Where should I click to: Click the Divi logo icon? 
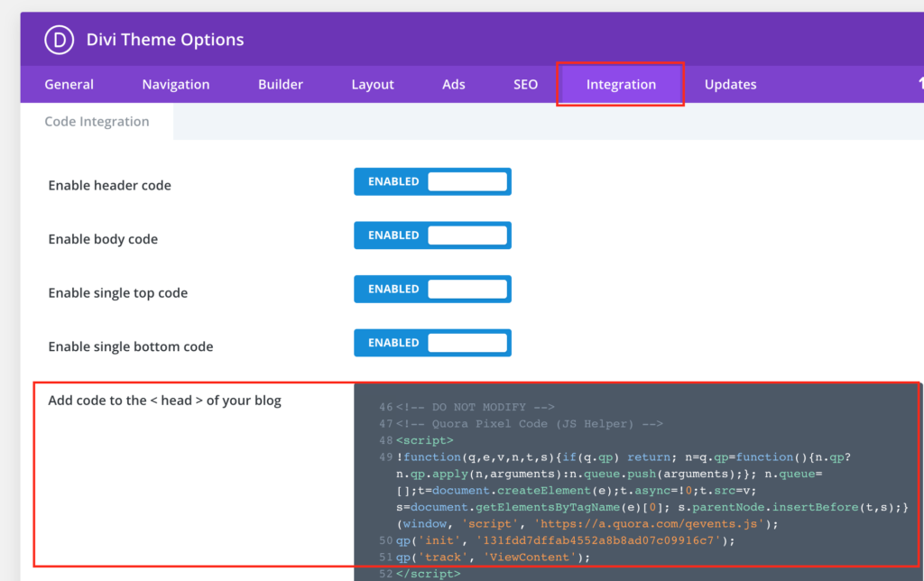coord(59,40)
